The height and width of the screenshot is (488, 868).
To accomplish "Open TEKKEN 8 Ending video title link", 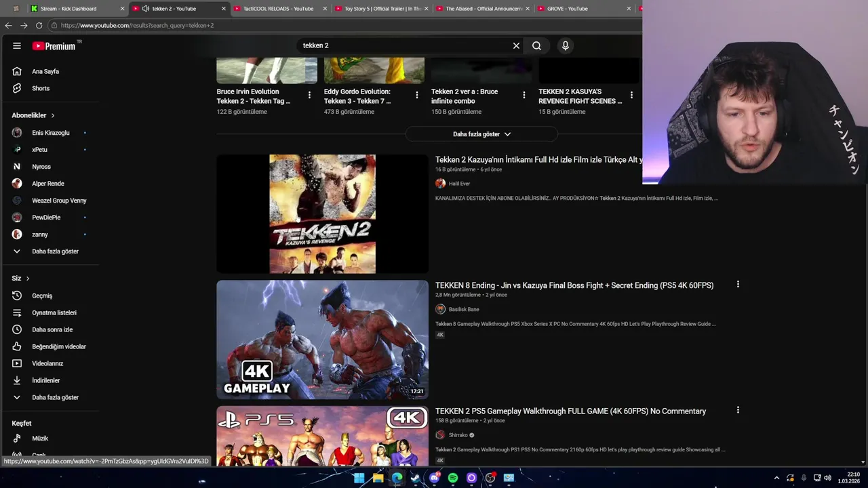I will point(574,285).
